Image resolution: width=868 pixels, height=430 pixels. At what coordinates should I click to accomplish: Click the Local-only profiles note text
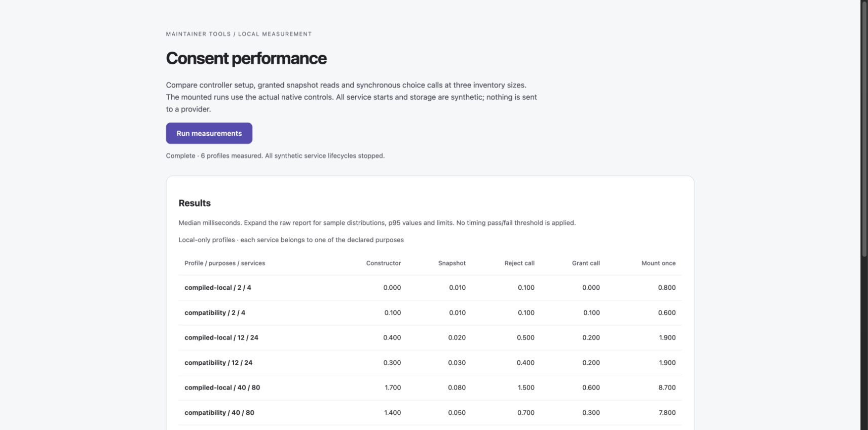[291, 240]
